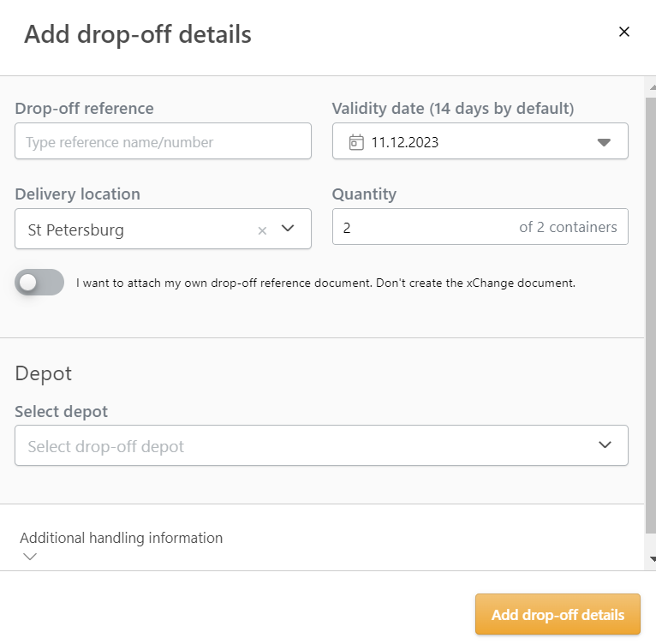Click the 'of 2 containers' suffix text
This screenshot has width=656, height=644.
[x=568, y=228]
